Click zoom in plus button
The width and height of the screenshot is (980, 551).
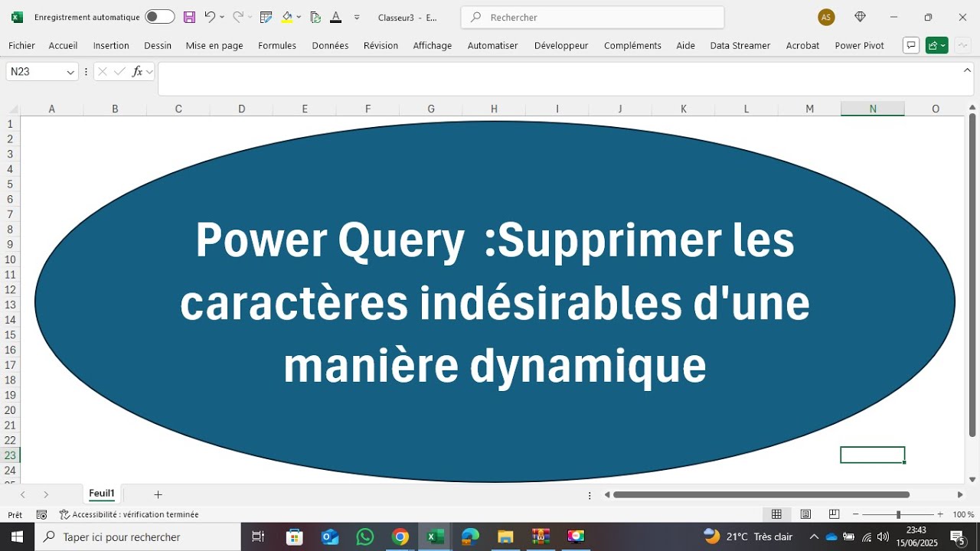[940, 514]
